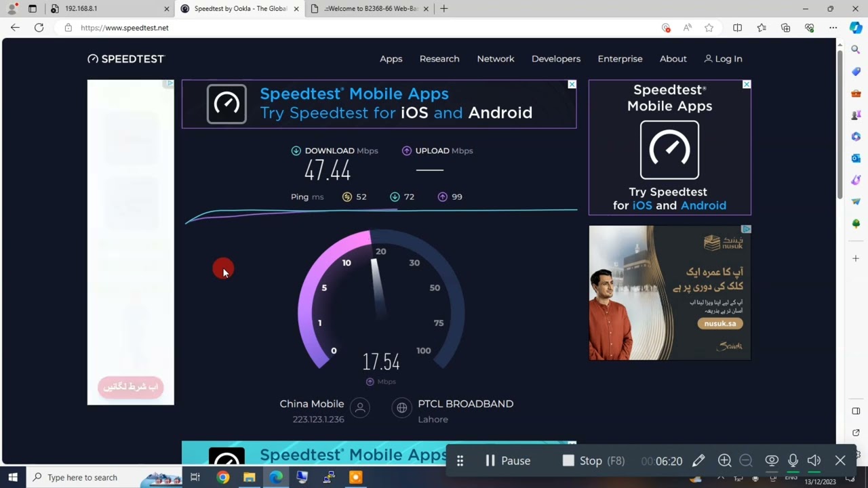868x488 pixels.
Task: Open File Explorer from the taskbar
Action: (249, 477)
